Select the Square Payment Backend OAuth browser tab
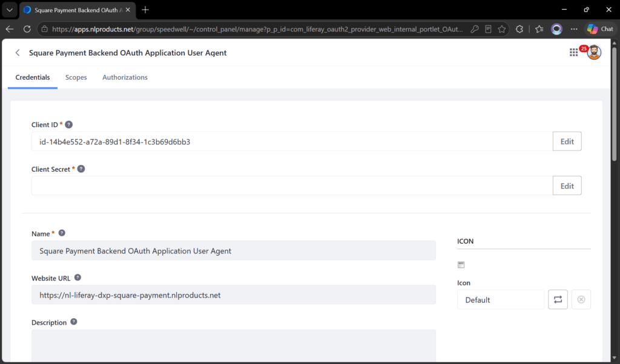620x364 pixels. coord(77,10)
